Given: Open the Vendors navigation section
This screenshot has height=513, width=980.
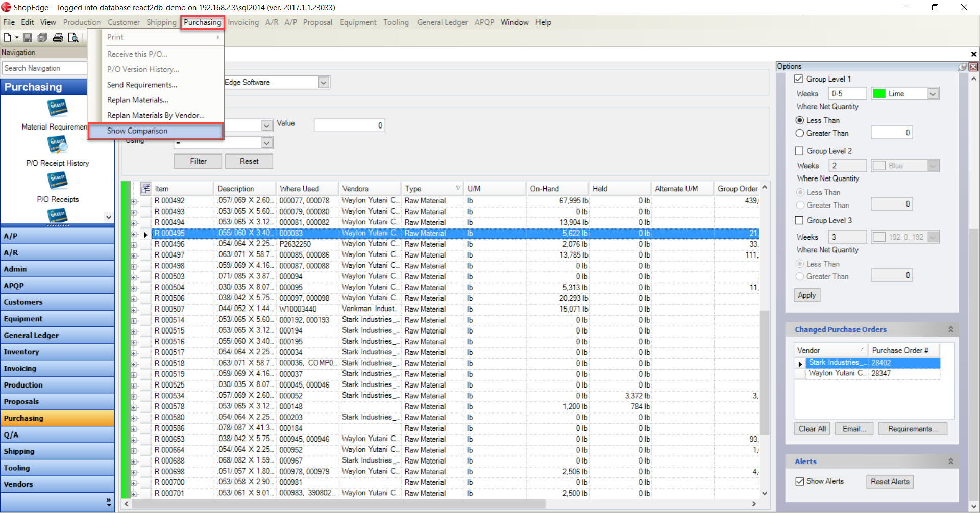Looking at the screenshot, I should (57, 484).
